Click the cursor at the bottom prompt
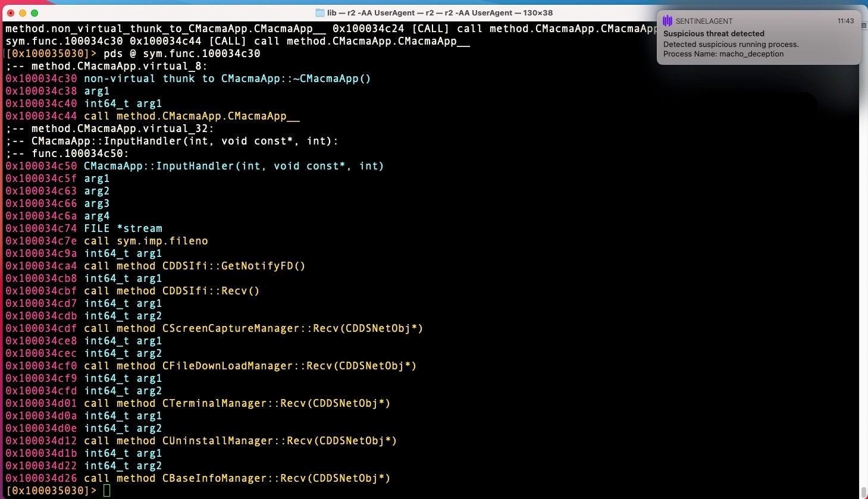 point(106,491)
